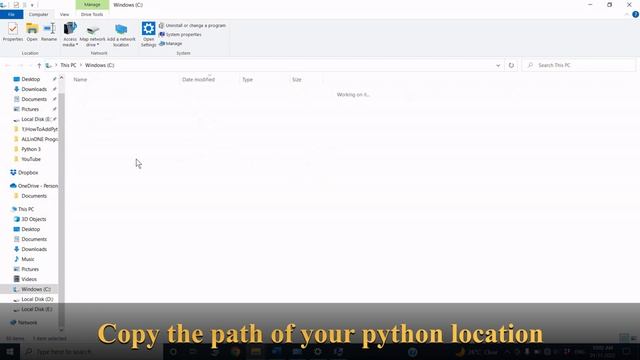The height and width of the screenshot is (360, 640).
Task: Click the Search This PC field
Action: click(579, 65)
